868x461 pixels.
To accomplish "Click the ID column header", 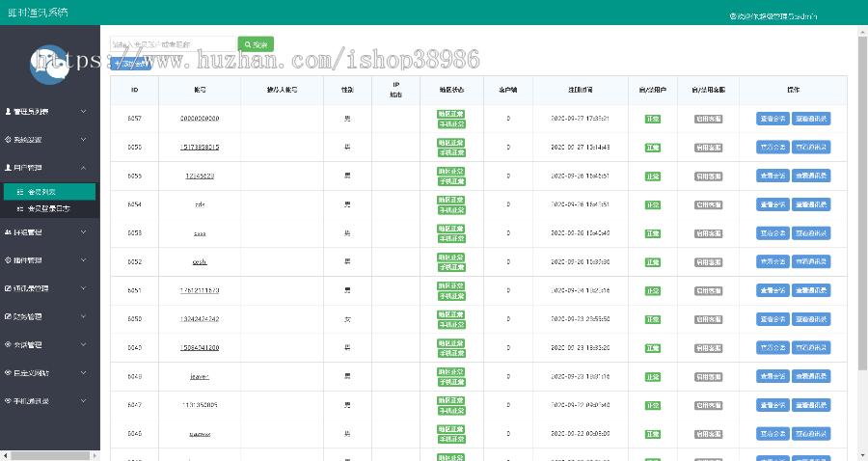I will [134, 90].
